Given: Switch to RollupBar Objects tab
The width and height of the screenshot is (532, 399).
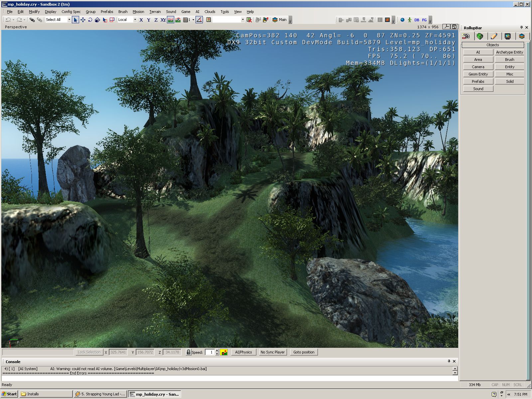Looking at the screenshot, I should pyautogui.click(x=466, y=36).
